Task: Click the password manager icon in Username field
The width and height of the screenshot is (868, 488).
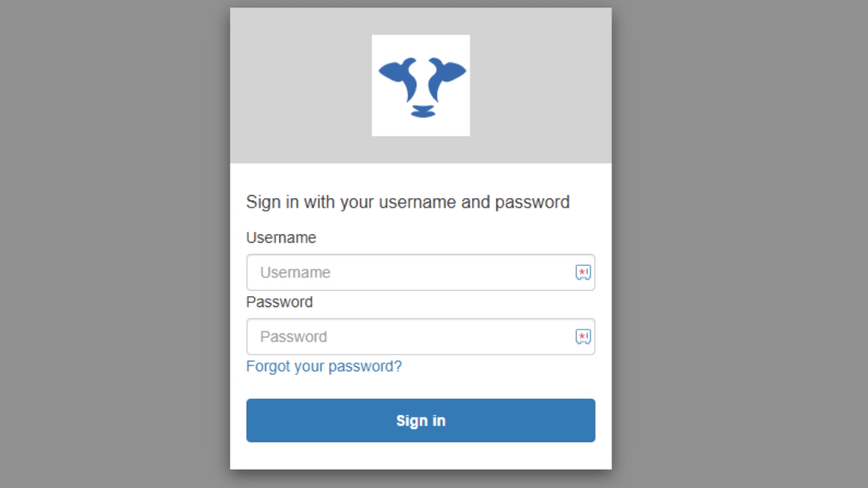Action: pyautogui.click(x=583, y=272)
